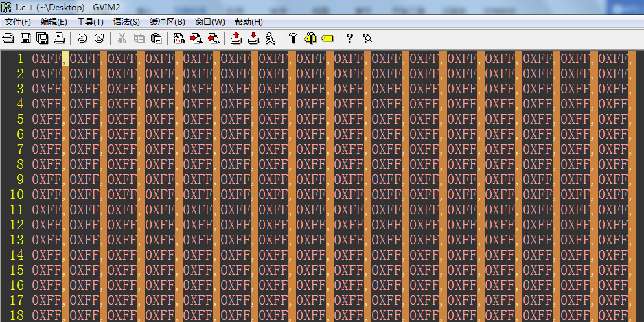Open the 编辑(E) menu

tap(54, 22)
